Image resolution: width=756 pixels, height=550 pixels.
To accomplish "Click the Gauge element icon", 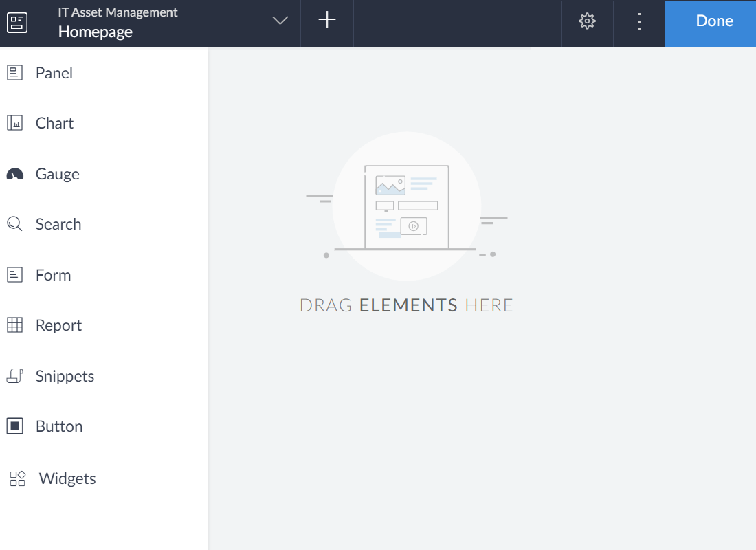I will [x=15, y=173].
